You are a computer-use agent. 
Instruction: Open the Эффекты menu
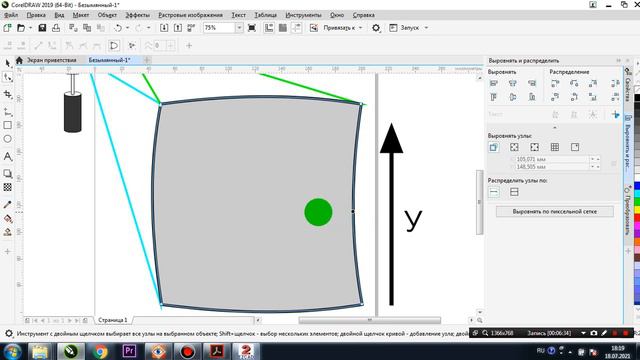tap(138, 15)
